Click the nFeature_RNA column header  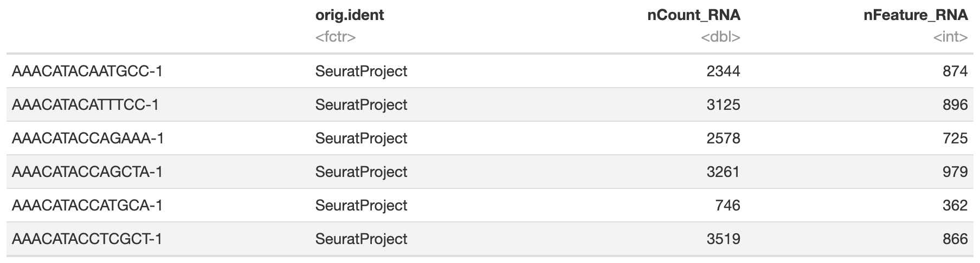click(915, 15)
